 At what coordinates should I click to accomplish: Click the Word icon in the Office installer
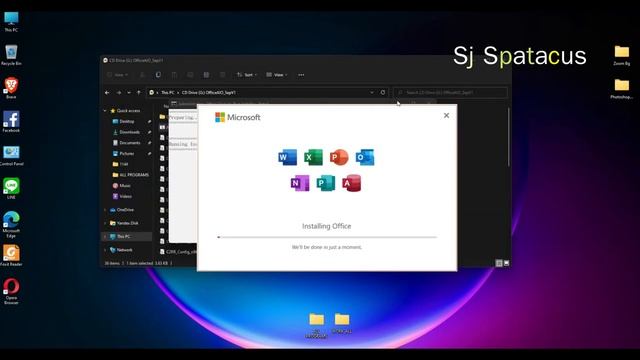point(287,157)
